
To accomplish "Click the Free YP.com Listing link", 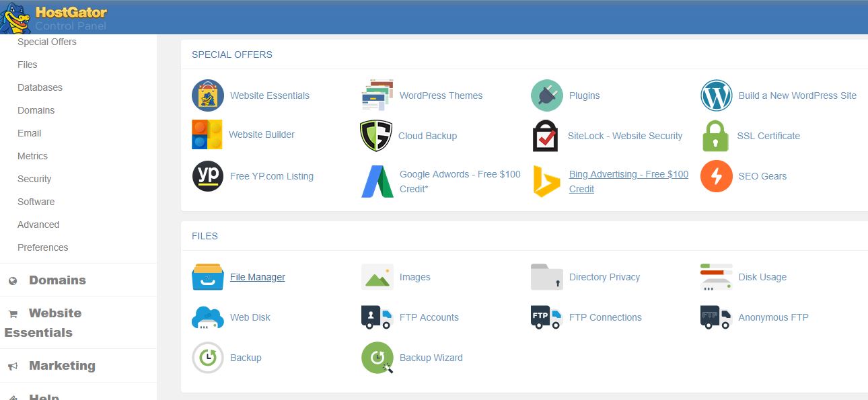I will [272, 176].
